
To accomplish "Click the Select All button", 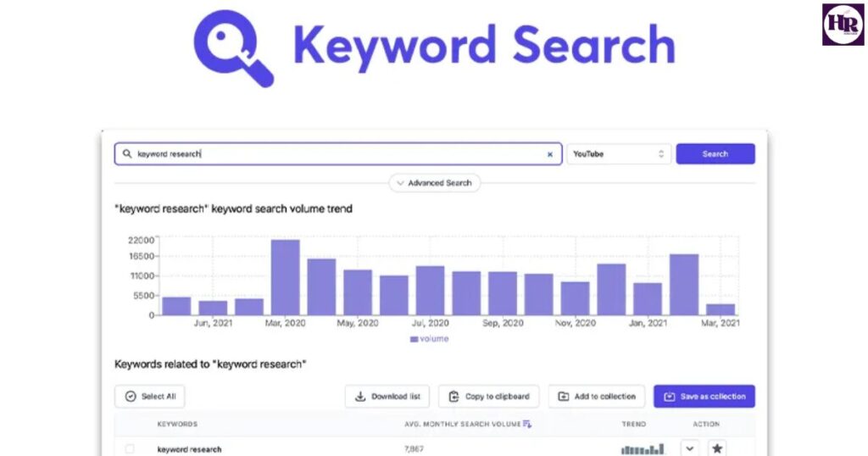I will pyautogui.click(x=150, y=396).
